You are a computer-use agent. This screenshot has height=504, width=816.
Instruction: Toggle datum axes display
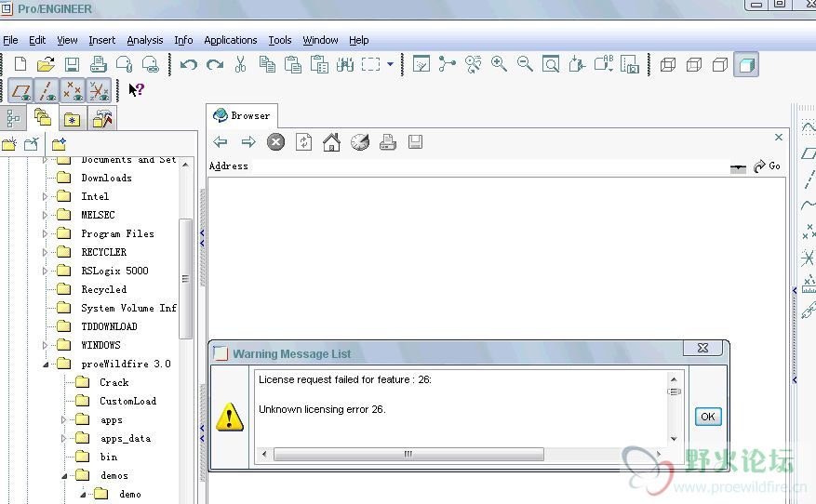coord(47,90)
